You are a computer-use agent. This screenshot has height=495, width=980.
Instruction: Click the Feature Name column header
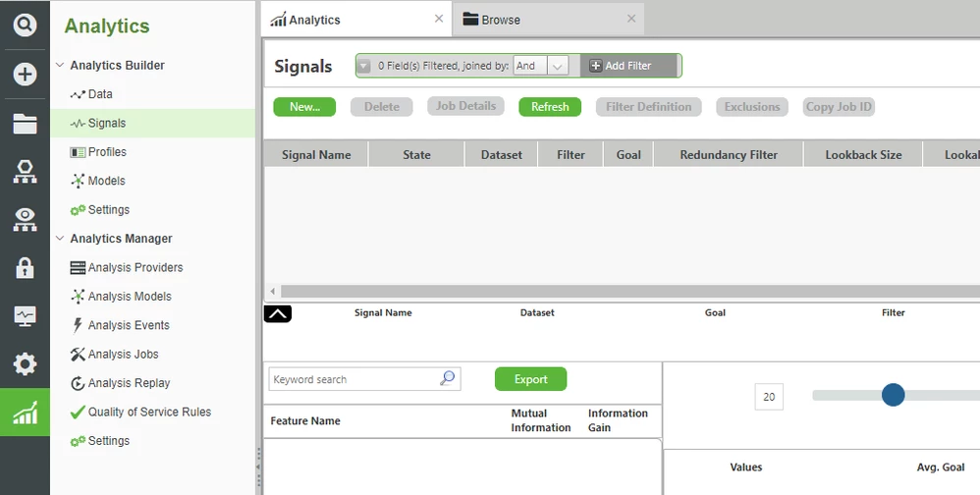pyautogui.click(x=305, y=421)
